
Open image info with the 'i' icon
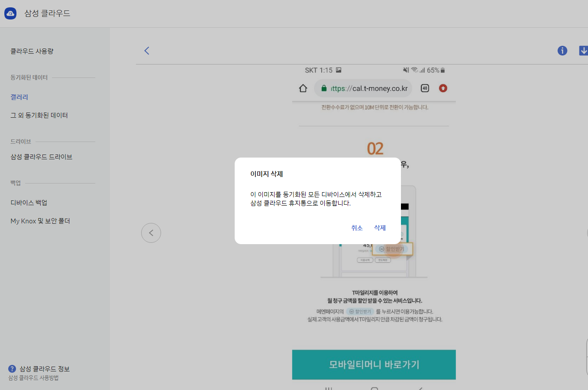click(562, 51)
